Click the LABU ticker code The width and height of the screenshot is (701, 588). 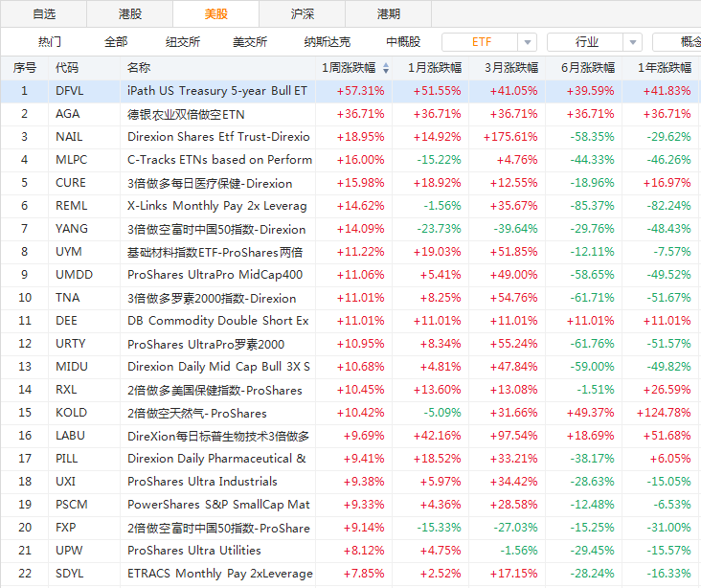point(70,436)
